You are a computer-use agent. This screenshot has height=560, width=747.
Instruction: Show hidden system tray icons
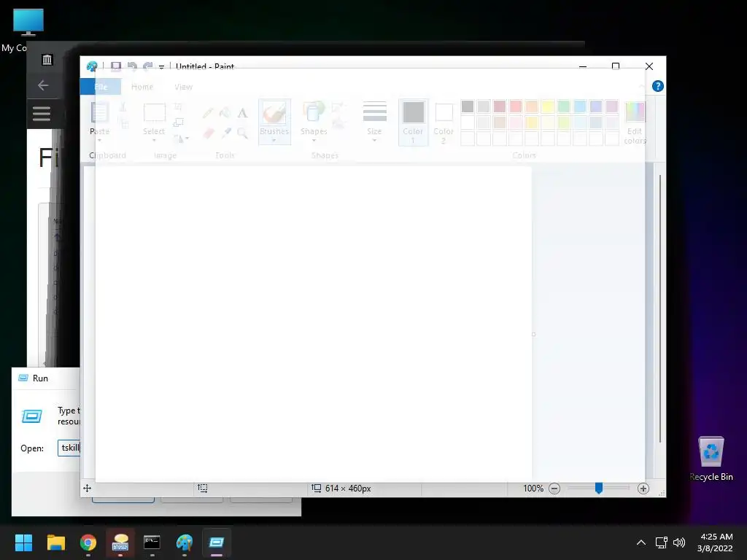coord(641,542)
